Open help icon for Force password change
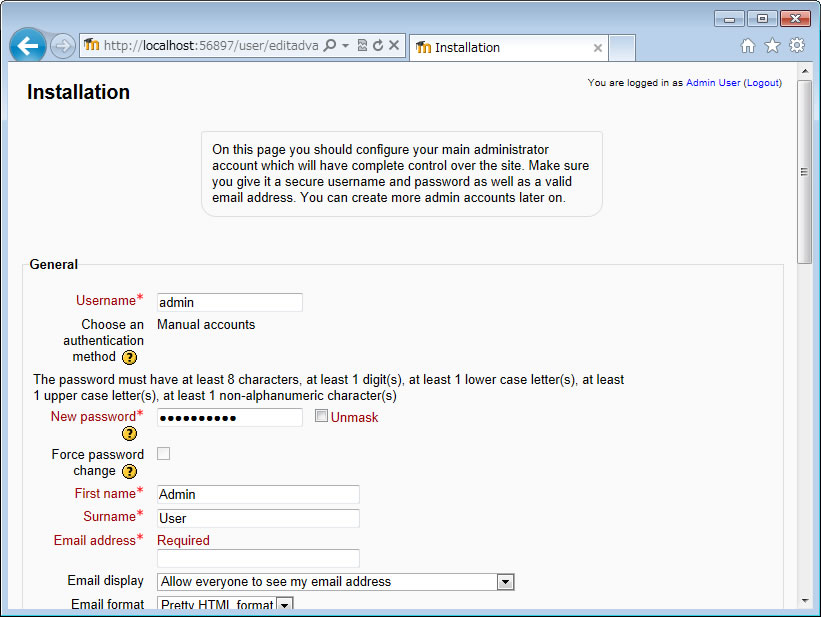The height and width of the screenshot is (617, 821). pos(130,471)
